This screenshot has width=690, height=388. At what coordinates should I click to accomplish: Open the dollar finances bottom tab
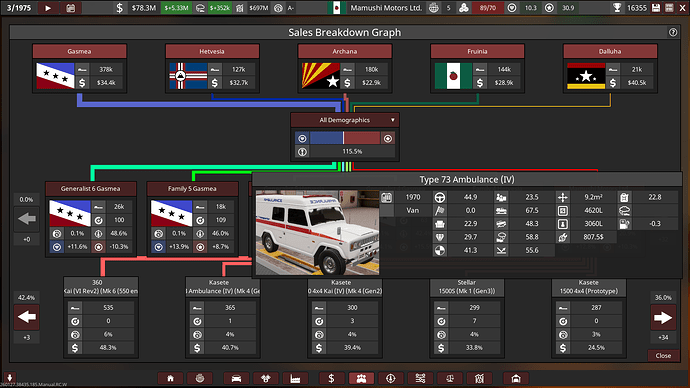[331, 378]
